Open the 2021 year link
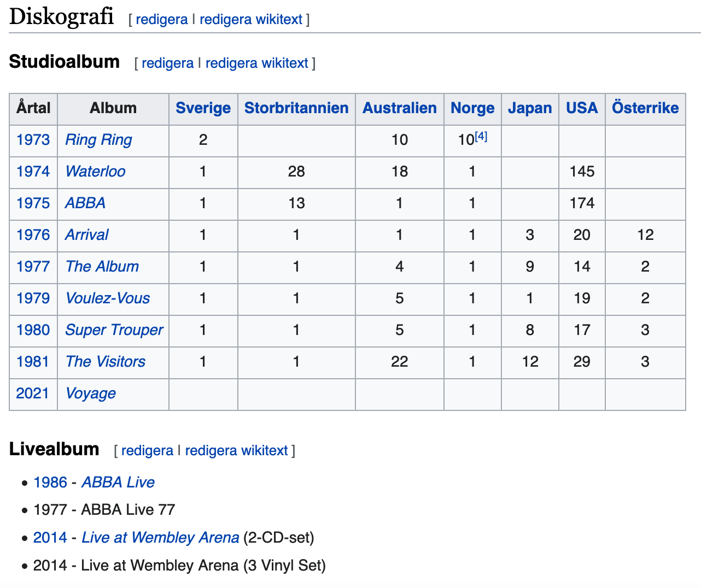 coord(33,393)
